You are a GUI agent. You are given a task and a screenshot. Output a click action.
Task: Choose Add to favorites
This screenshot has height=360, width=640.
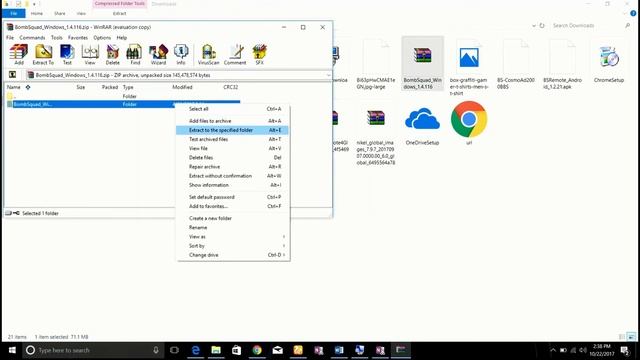coord(233,207)
